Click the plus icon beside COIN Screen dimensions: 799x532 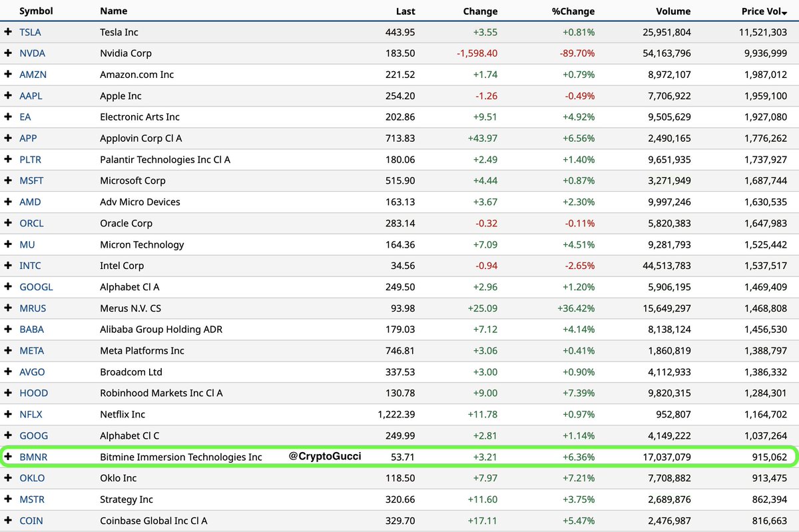[x=8, y=521]
